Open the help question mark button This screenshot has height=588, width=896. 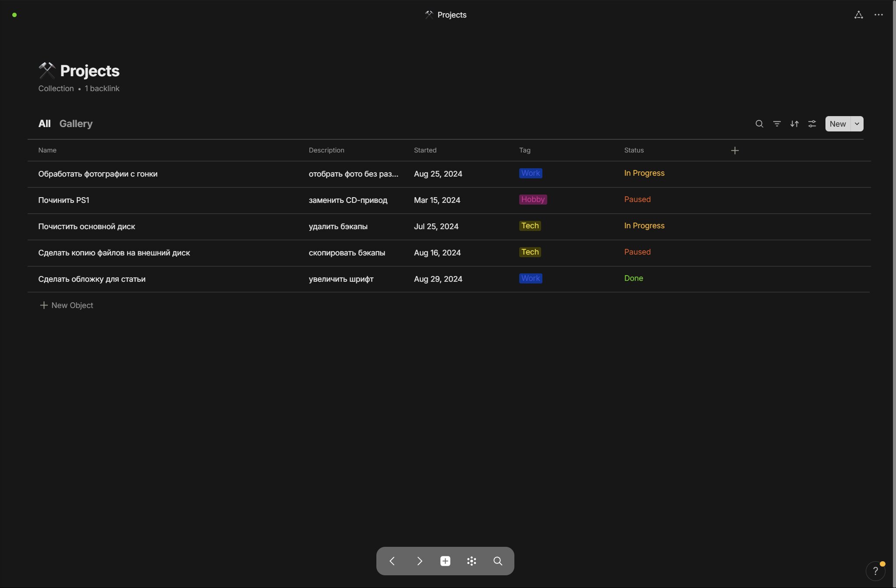[x=875, y=571]
